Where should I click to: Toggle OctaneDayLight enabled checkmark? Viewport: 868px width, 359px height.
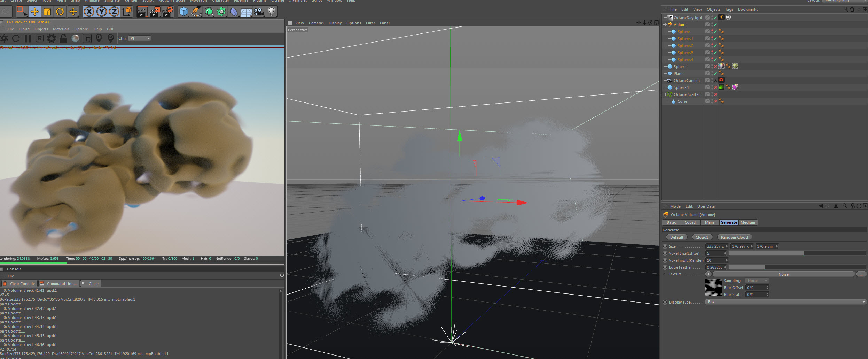(x=715, y=18)
